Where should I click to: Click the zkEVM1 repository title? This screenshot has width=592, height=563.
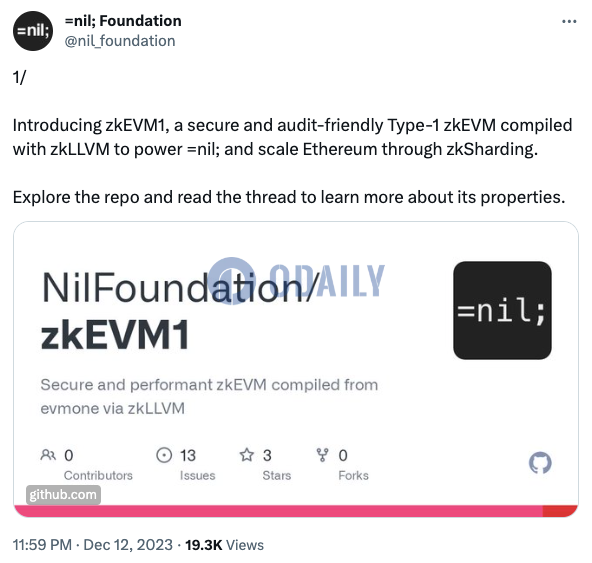tap(115, 335)
